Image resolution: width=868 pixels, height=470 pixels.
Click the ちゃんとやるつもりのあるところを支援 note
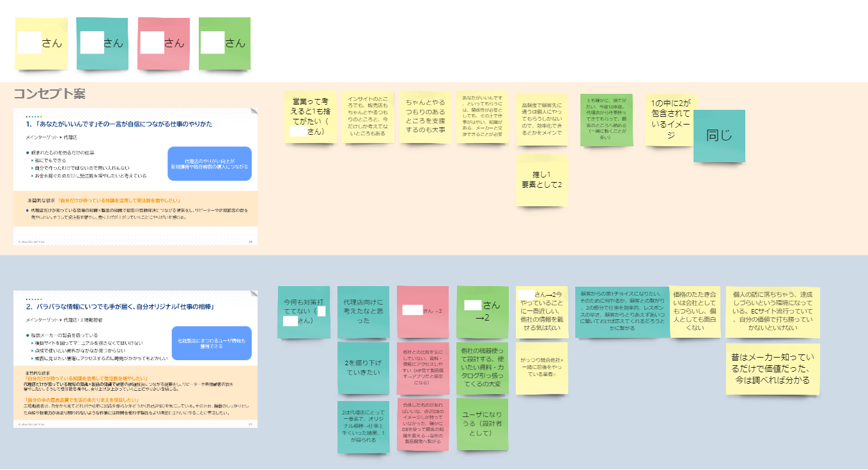pos(425,116)
